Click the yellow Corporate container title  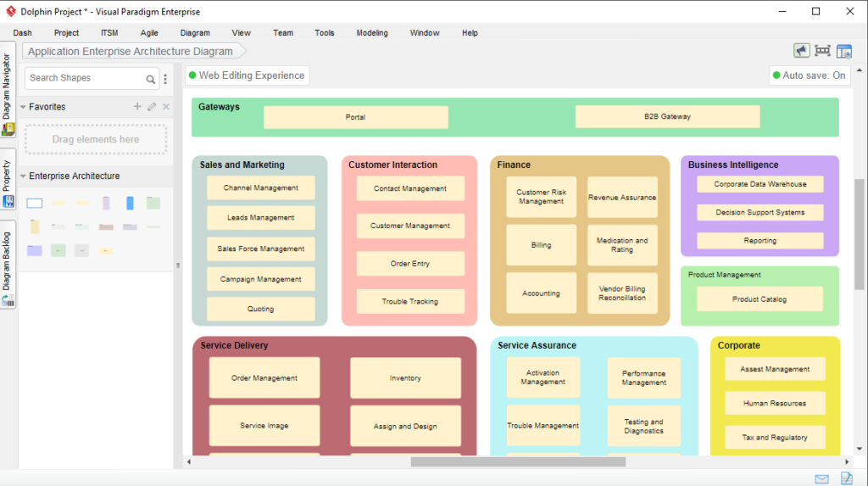tap(738, 345)
